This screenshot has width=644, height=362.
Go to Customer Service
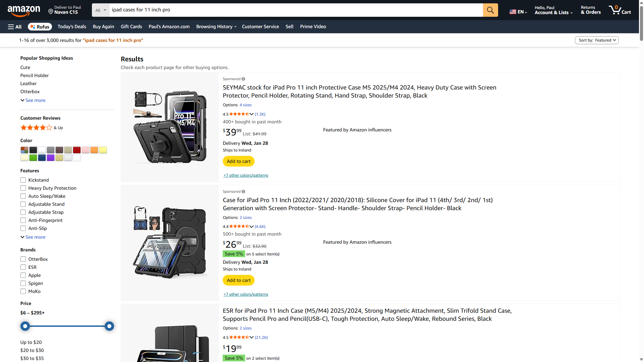click(260, 27)
